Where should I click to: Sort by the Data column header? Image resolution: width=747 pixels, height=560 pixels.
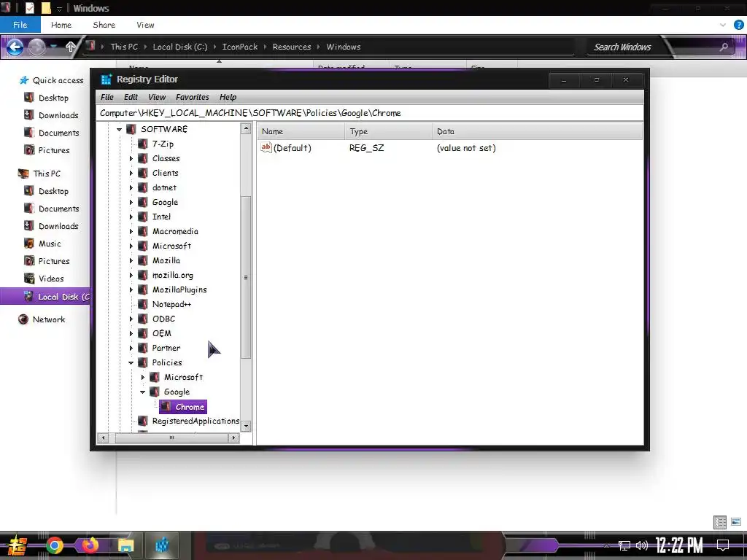point(538,131)
